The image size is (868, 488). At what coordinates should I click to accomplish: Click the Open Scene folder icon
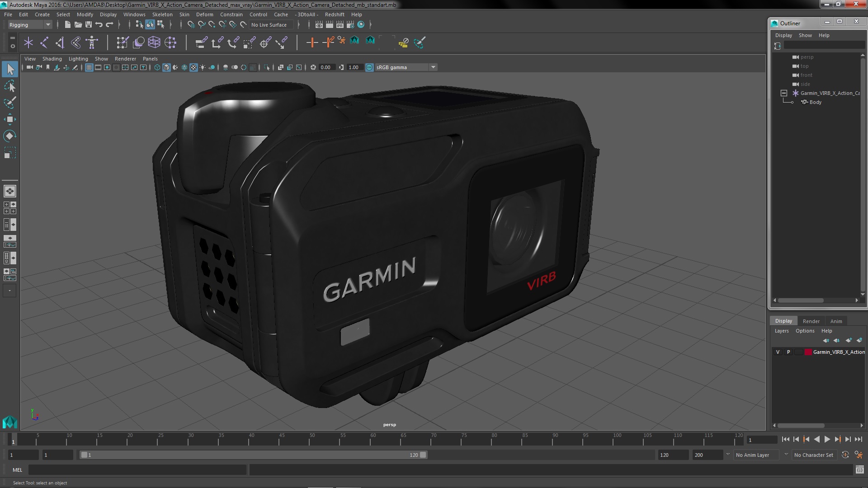coord(78,24)
